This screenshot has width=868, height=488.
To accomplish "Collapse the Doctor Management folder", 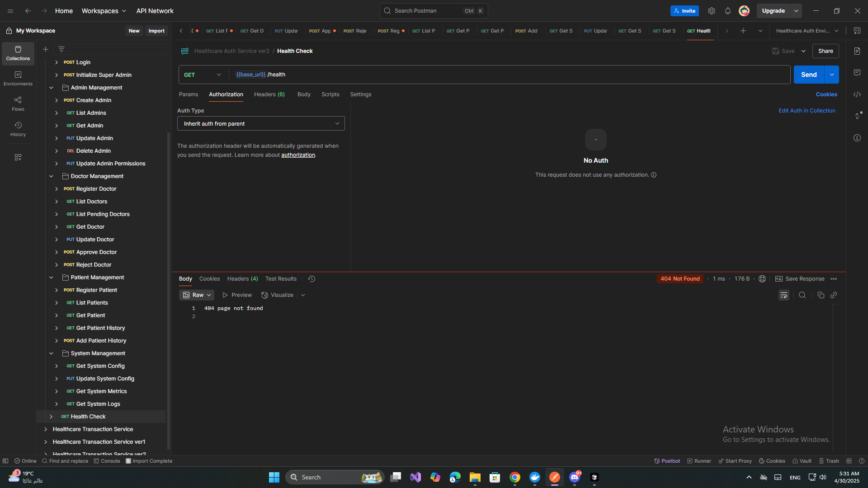I will [x=51, y=176].
